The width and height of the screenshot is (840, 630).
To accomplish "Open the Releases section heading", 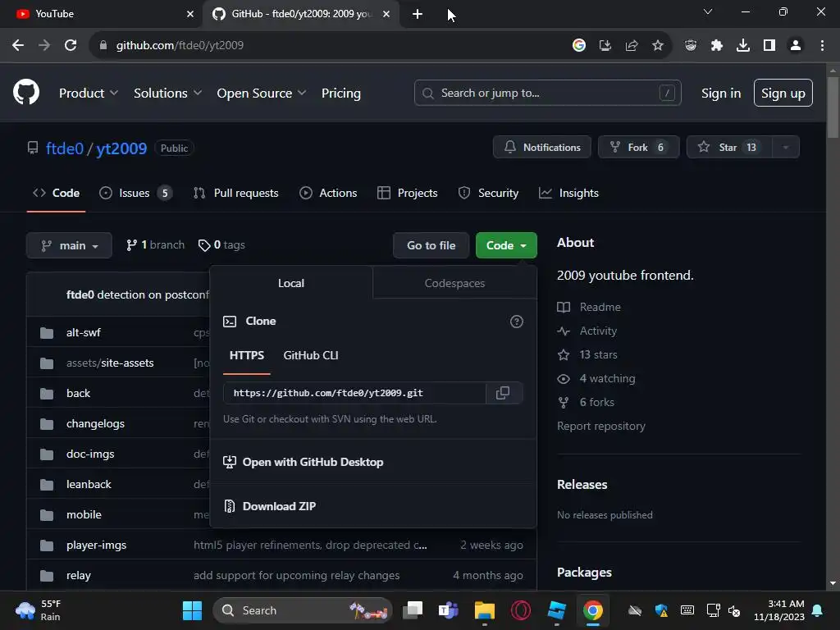I will (582, 484).
